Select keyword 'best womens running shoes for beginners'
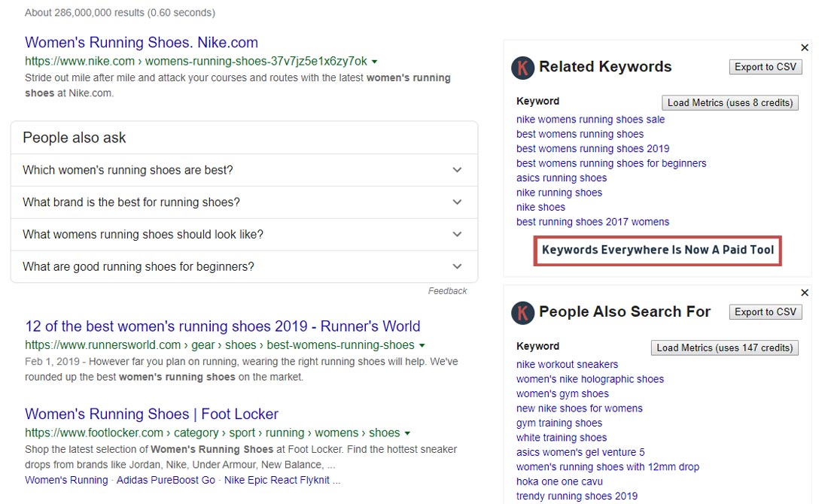This screenshot has height=504, width=828. 611,163
